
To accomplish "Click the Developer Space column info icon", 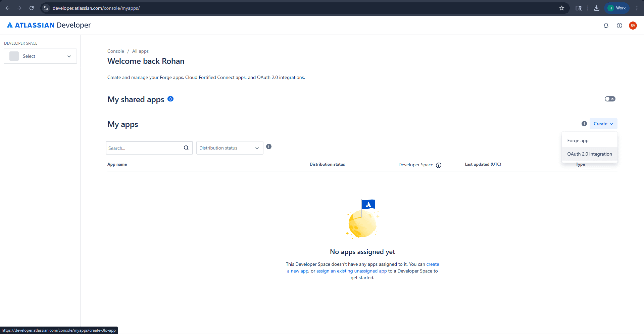I will pos(439,165).
